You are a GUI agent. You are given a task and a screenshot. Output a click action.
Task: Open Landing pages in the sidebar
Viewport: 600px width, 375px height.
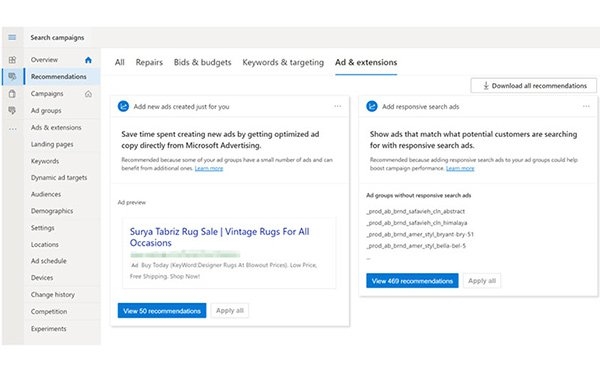point(52,144)
